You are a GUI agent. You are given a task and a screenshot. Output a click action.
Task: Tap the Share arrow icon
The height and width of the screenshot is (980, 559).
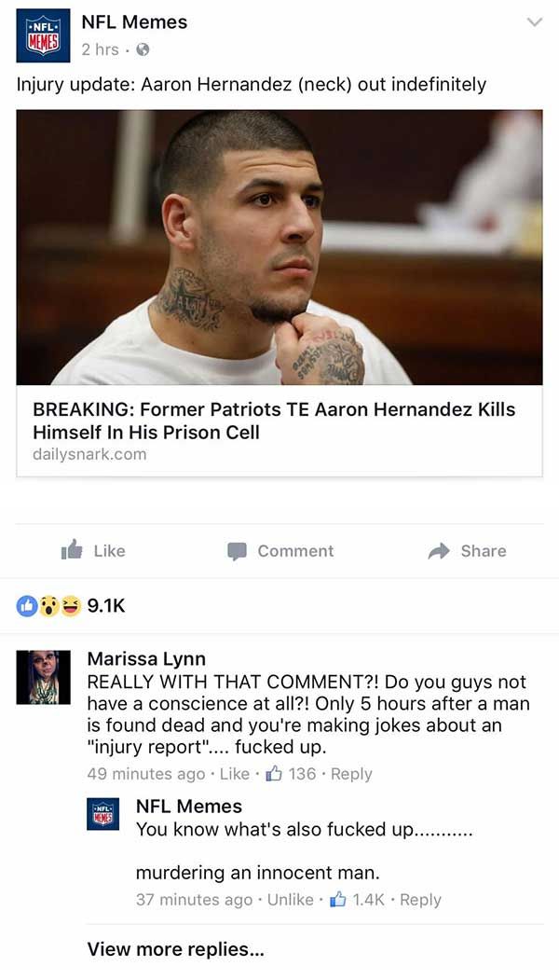tap(439, 551)
